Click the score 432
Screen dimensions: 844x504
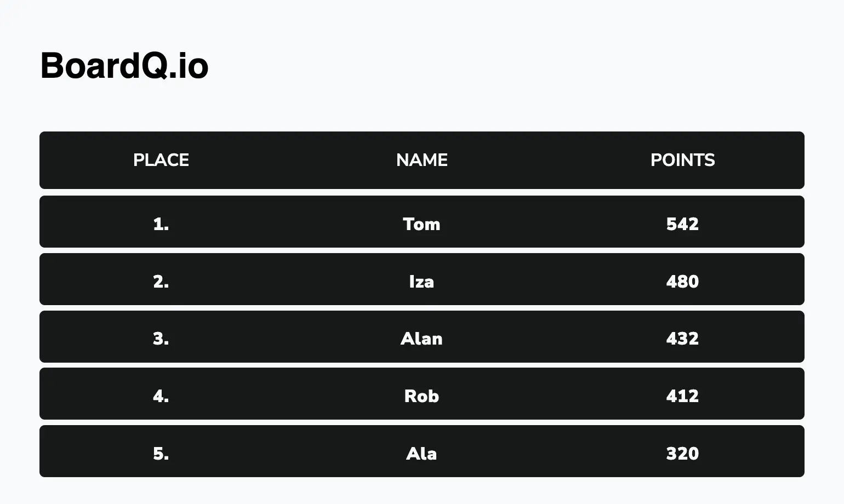(x=682, y=339)
